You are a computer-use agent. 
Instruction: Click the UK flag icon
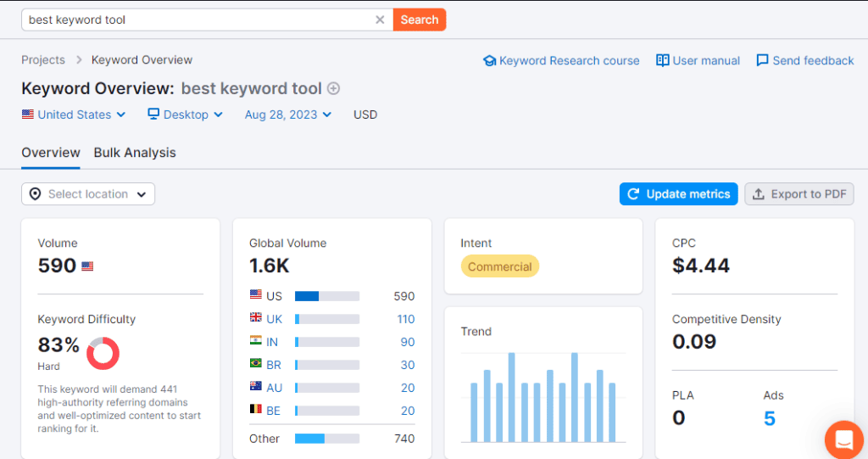tap(256, 317)
